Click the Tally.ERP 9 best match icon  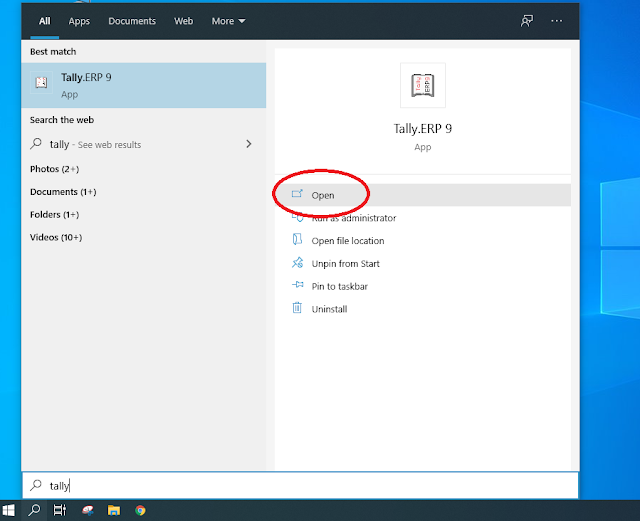tap(41, 82)
